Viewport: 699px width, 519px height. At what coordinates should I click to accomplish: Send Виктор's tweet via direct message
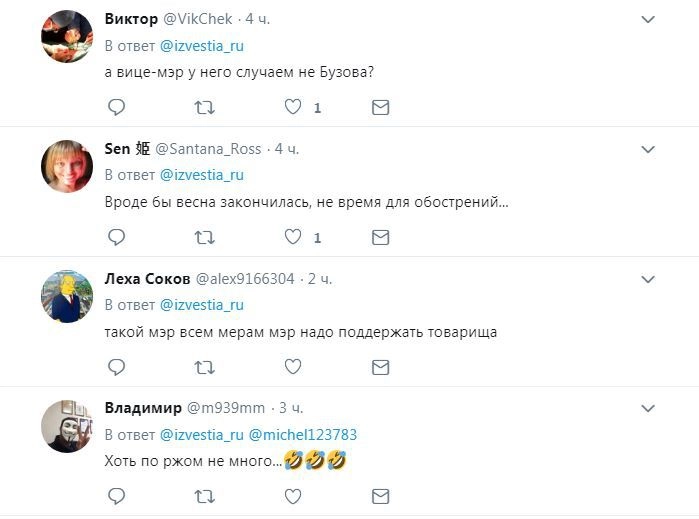(380, 107)
